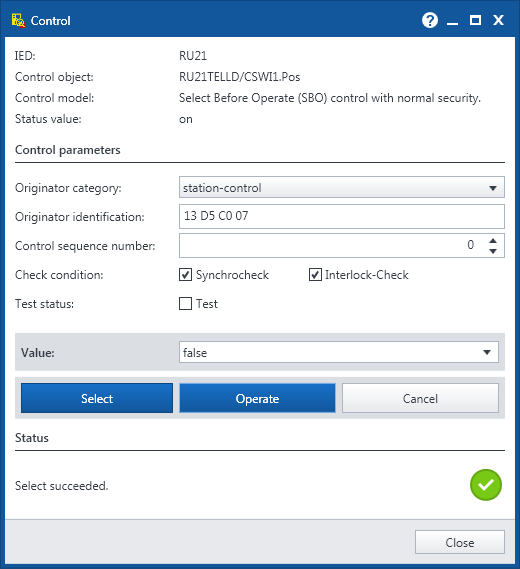Click the Operate button
The width and height of the screenshot is (520, 569).
tap(257, 398)
